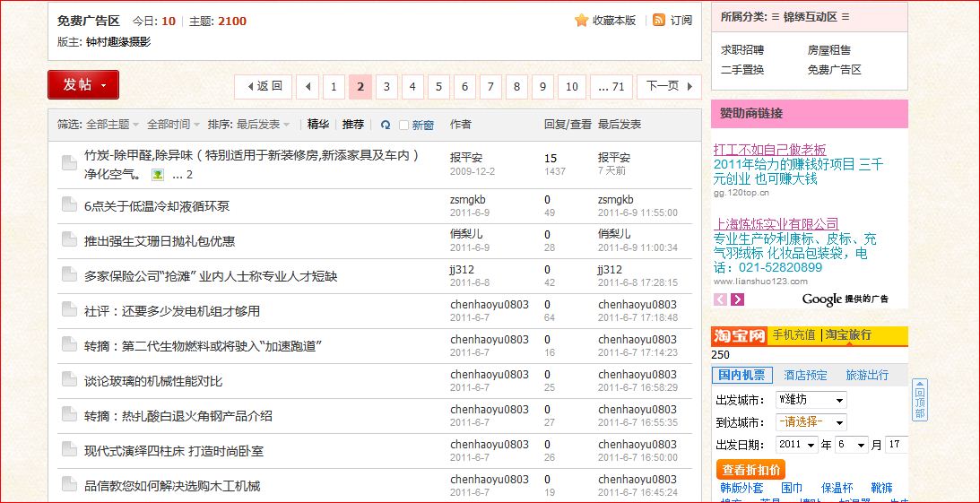The height and width of the screenshot is (503, 980).
Task: Show the previous Google ad with the left arrow
Action: (721, 299)
